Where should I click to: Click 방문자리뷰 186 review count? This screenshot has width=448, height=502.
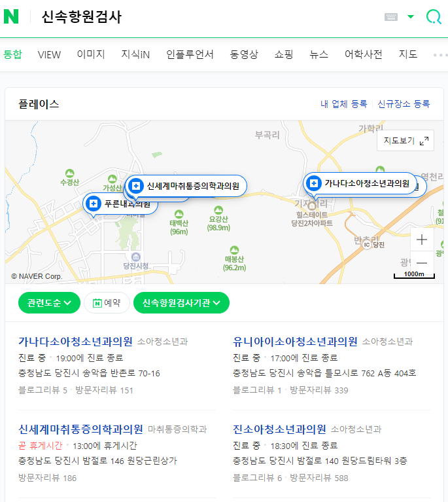click(x=47, y=478)
